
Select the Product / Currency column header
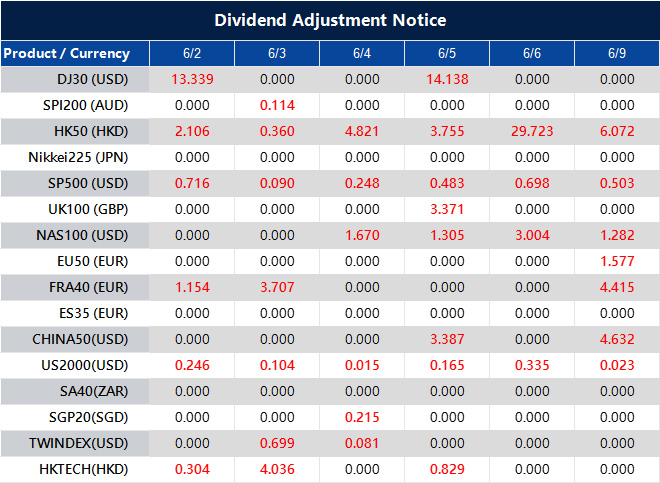66,53
